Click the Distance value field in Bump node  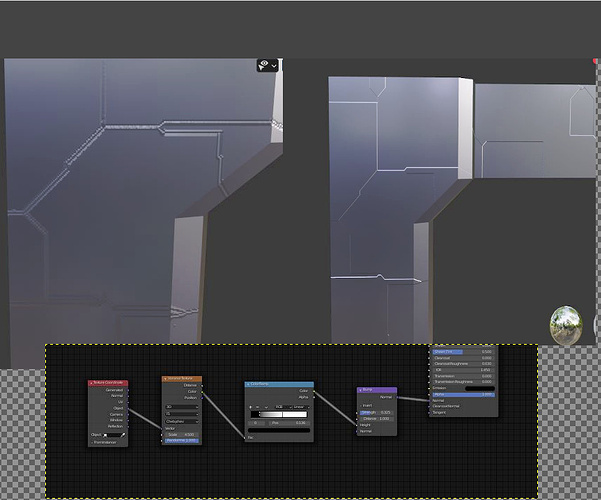tap(376, 419)
